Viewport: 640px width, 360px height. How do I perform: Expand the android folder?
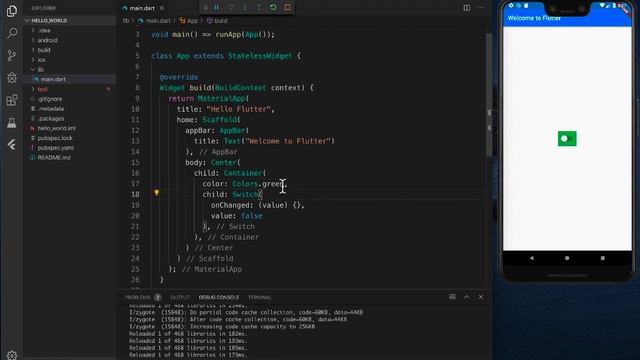(47, 40)
